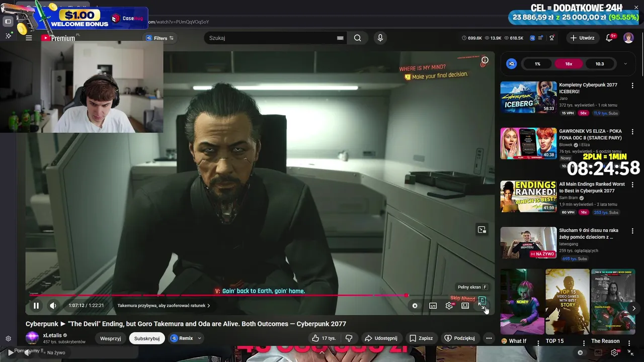Open the vidIQ list icon in header
This screenshot has width=644, height=362.
point(540,38)
